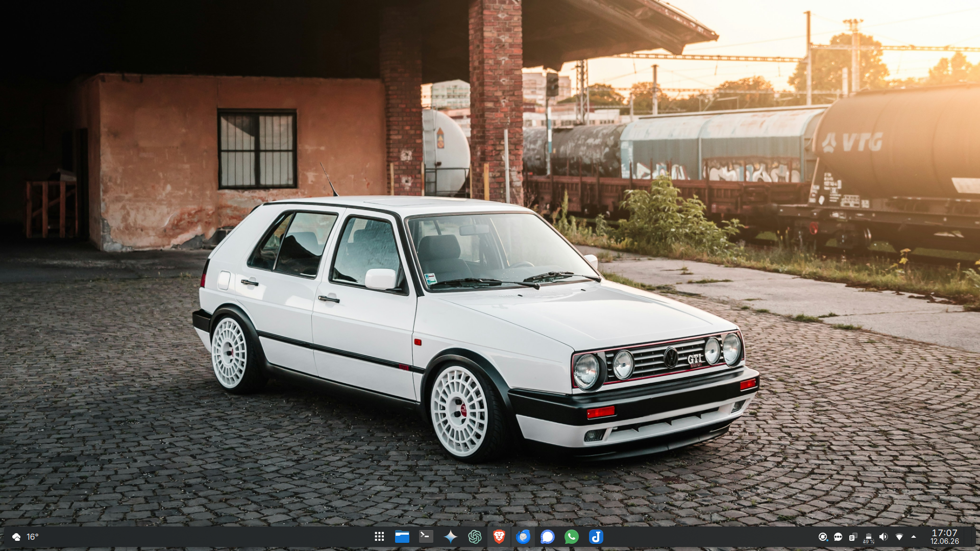The height and width of the screenshot is (551, 980).
Task: Open the Thunderbird mail client
Action: [x=523, y=537]
